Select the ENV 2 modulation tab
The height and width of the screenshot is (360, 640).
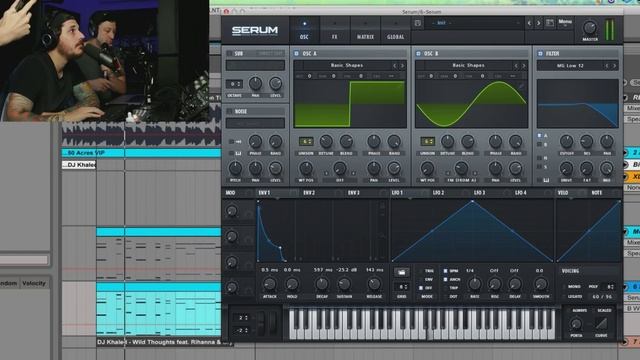pos(309,193)
